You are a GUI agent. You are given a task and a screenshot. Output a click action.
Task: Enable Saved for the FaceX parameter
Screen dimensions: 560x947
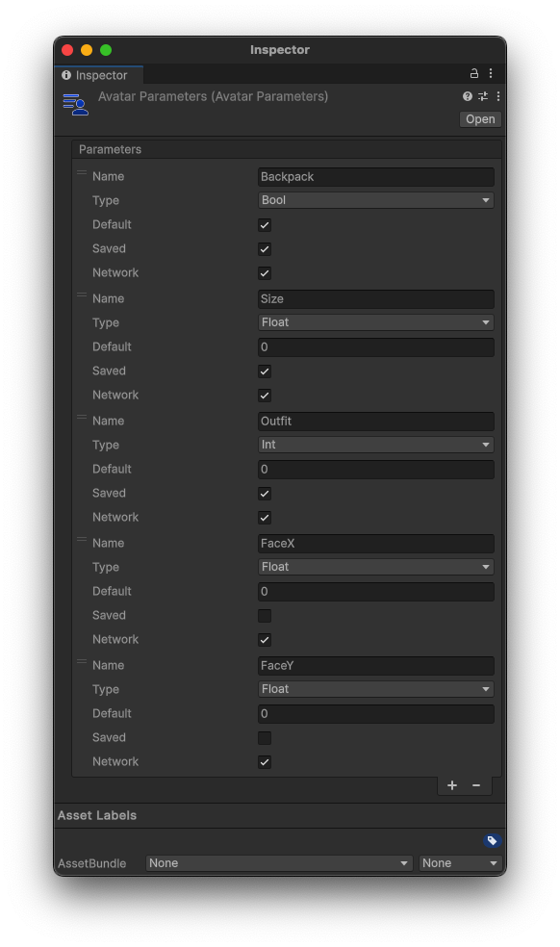point(265,615)
